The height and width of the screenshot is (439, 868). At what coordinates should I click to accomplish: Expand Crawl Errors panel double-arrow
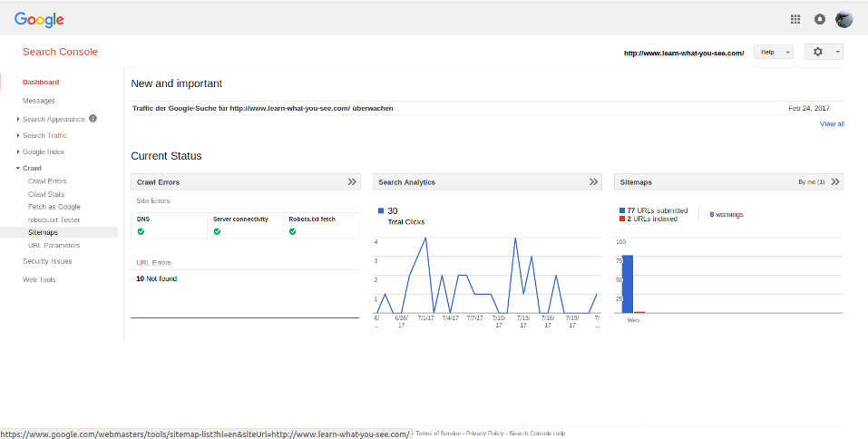tap(352, 181)
